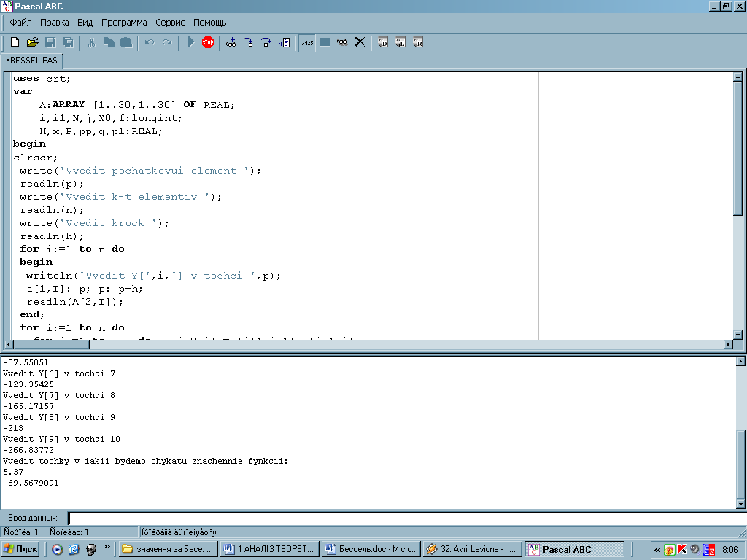Run the program with the play icon
The width and height of the screenshot is (747, 560).
click(190, 42)
